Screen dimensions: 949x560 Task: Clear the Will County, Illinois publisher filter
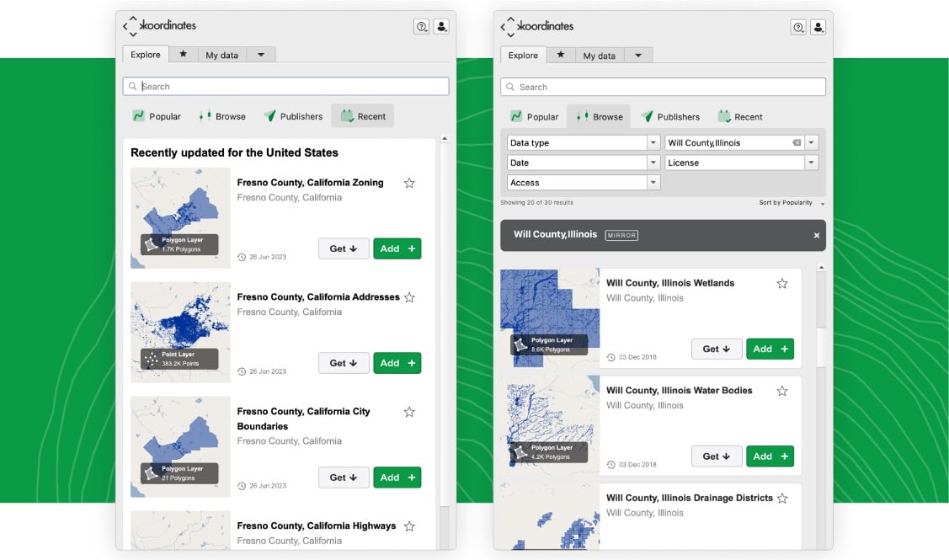point(797,143)
